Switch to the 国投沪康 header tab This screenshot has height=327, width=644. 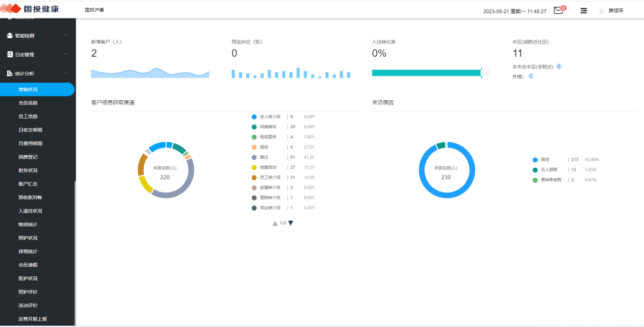click(94, 10)
